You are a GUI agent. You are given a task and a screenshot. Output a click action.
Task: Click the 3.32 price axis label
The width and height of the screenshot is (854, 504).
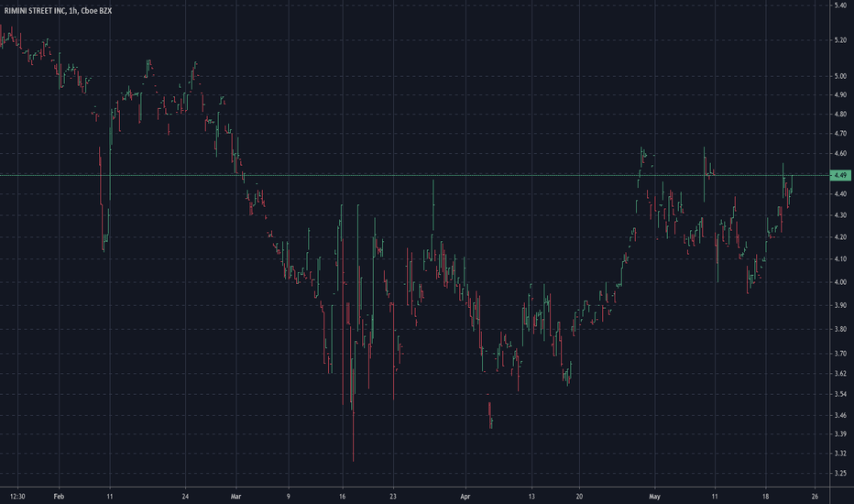(x=840, y=454)
